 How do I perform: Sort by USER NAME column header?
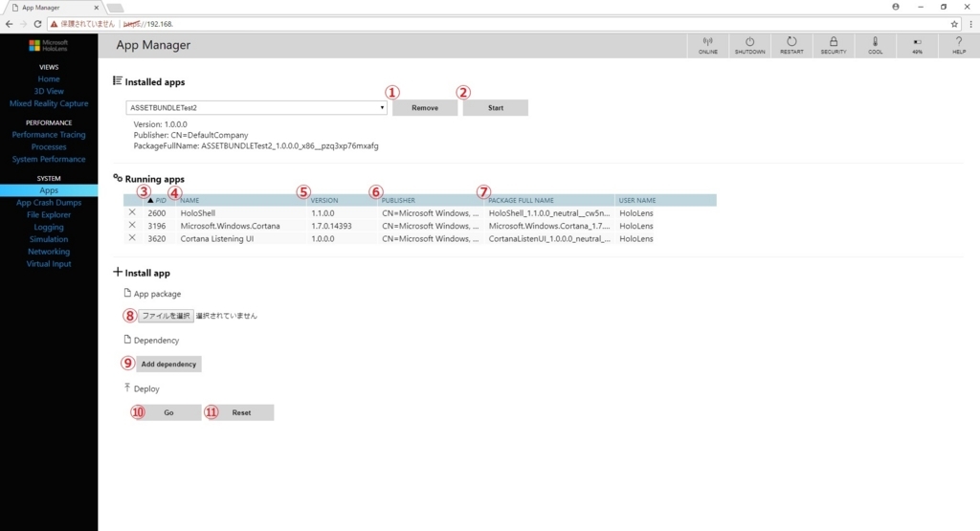pyautogui.click(x=636, y=201)
